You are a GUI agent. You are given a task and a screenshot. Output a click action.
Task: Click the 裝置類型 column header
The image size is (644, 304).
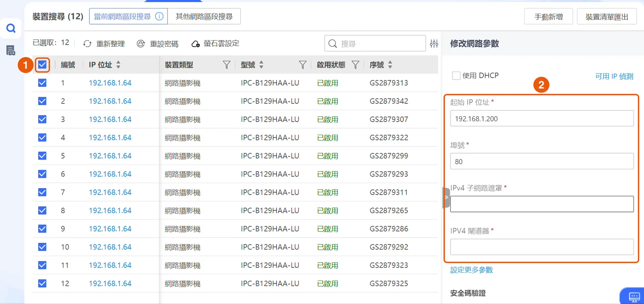179,65
